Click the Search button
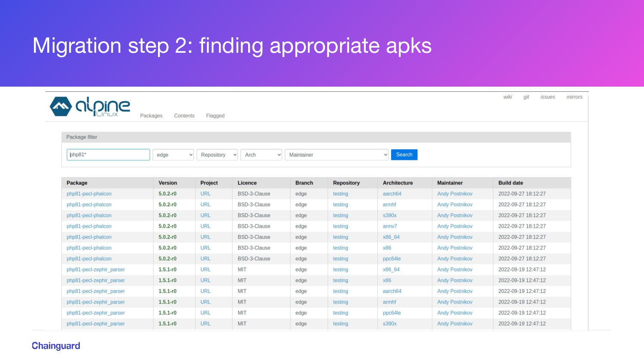Image resolution: width=644 pixels, height=362 pixels. click(404, 154)
